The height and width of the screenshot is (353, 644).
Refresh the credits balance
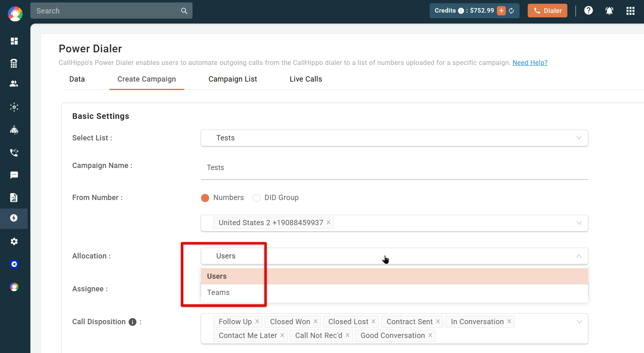point(511,11)
